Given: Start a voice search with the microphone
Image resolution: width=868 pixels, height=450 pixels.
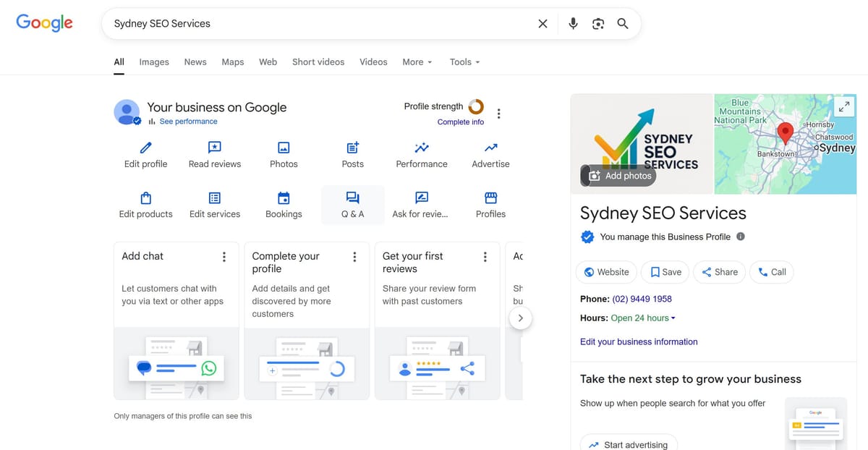Looking at the screenshot, I should [573, 23].
